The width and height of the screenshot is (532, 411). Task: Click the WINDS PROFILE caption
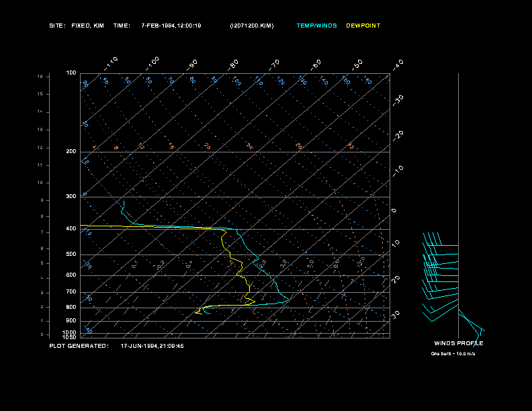[459, 343]
